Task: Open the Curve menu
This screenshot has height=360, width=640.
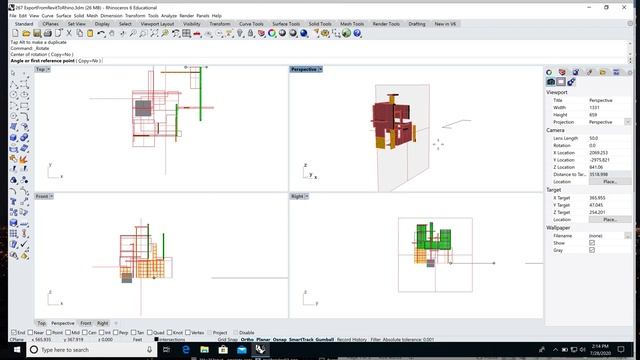Action: pyautogui.click(x=47, y=16)
